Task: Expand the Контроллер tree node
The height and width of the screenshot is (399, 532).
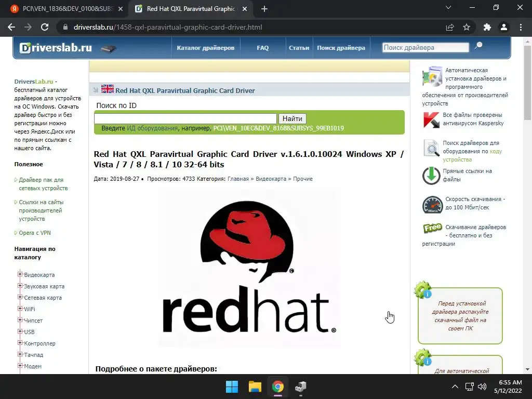Action: coord(20,343)
